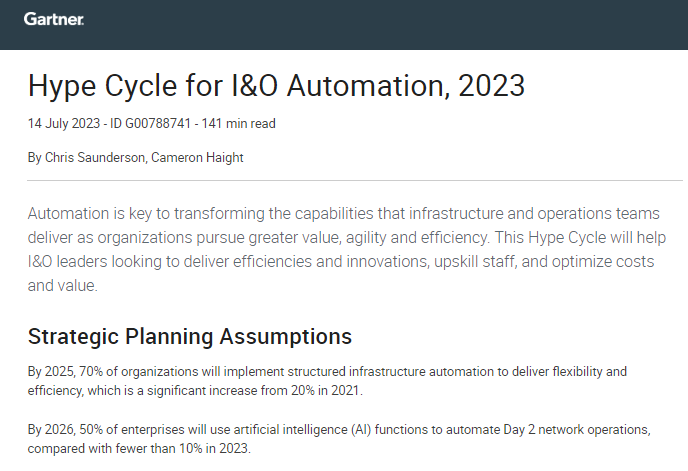Image resolution: width=688 pixels, height=471 pixels.
Task: Select the document ID G00788741
Action: pyautogui.click(x=150, y=124)
